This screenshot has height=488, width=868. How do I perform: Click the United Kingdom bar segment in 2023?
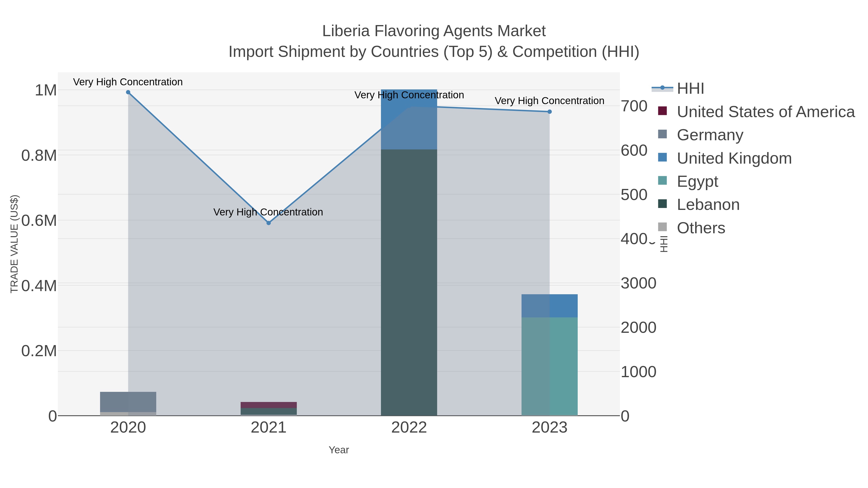click(549, 306)
